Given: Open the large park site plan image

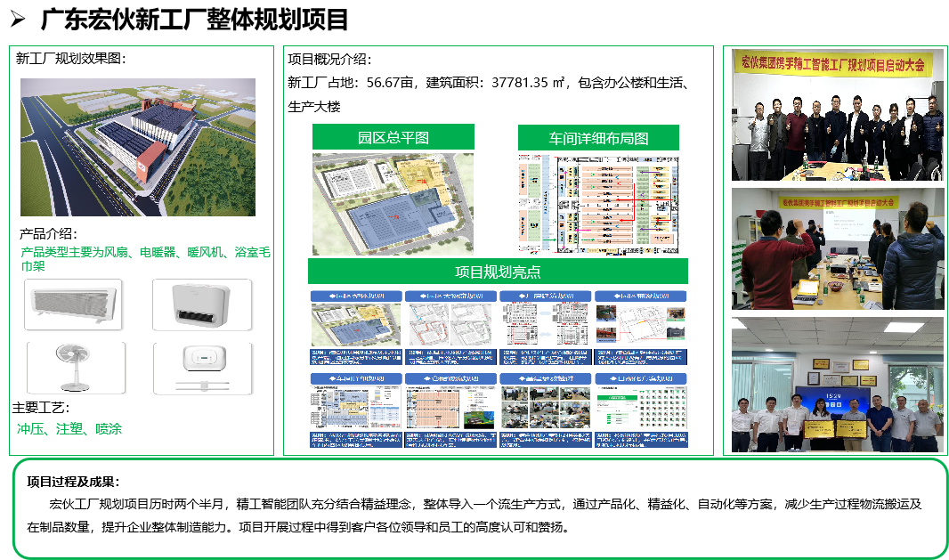Looking at the screenshot, I should (393, 204).
